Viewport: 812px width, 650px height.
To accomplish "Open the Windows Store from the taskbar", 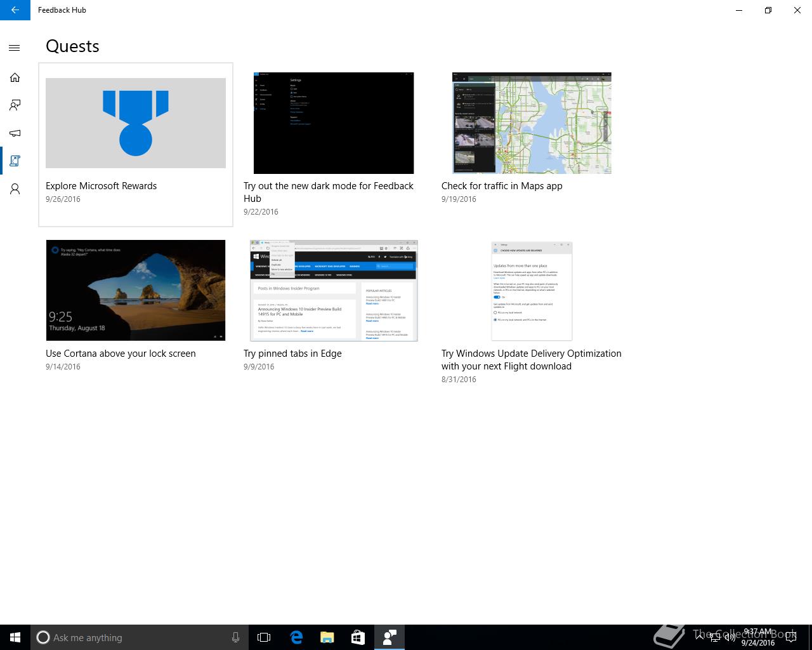I will pyautogui.click(x=358, y=637).
